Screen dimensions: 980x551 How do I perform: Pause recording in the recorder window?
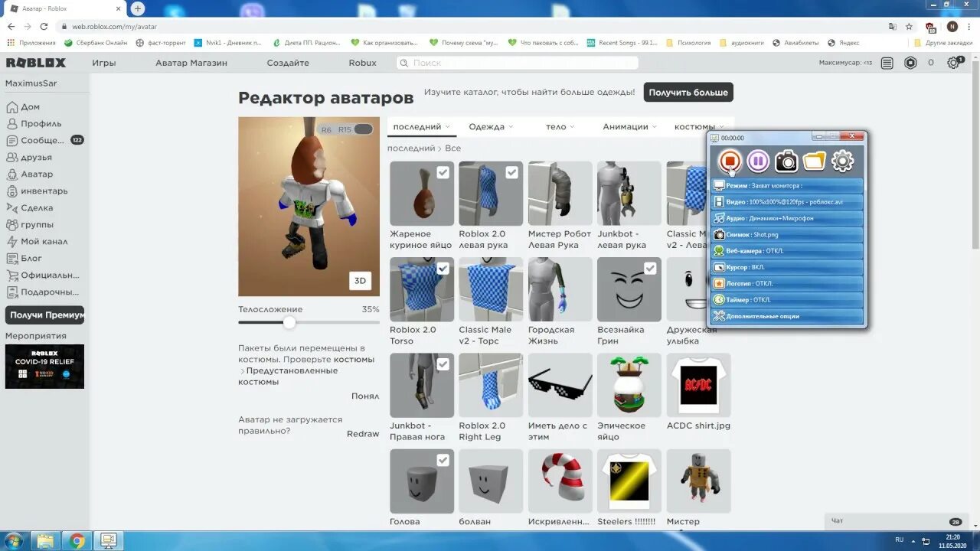click(758, 161)
